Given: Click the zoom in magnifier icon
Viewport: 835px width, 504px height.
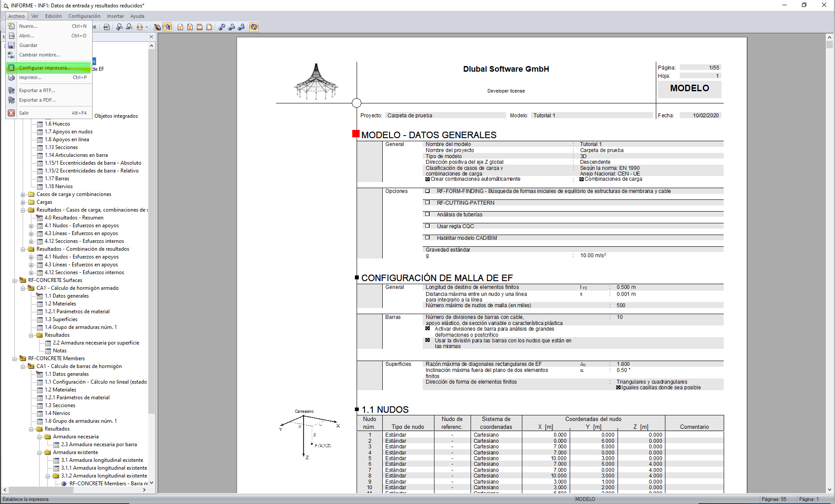Looking at the screenshot, I should click(x=119, y=27).
